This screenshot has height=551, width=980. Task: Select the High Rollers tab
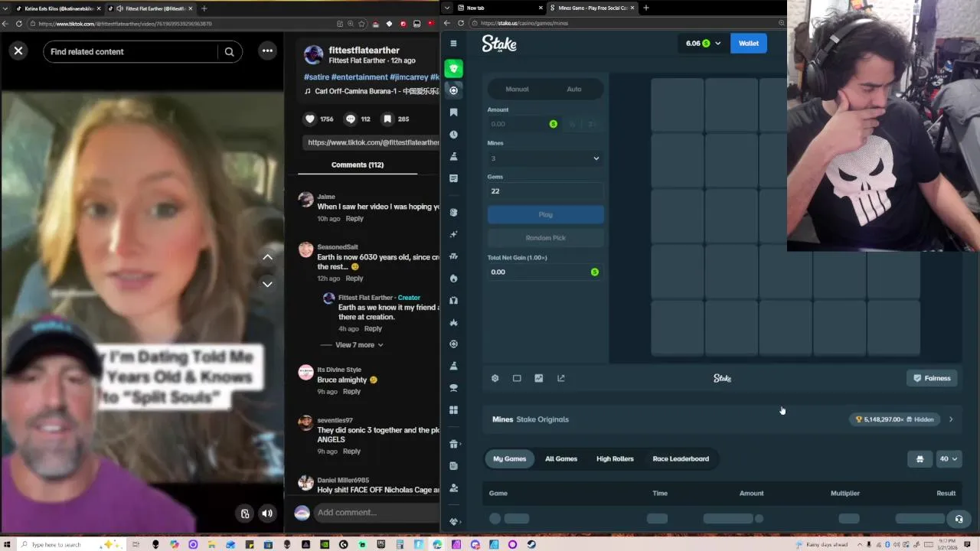[x=615, y=458]
